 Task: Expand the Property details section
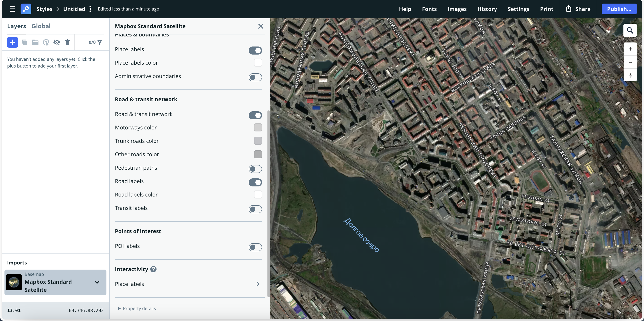pyautogui.click(x=137, y=308)
